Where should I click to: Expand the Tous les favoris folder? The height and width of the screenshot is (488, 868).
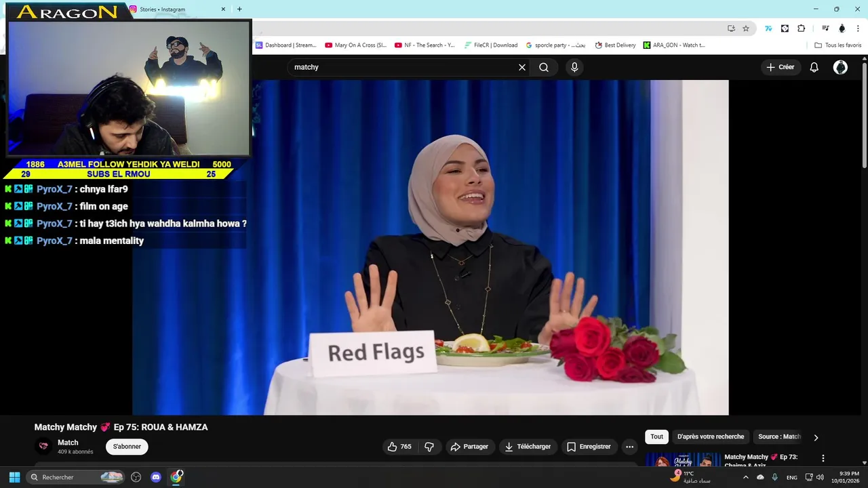point(837,45)
